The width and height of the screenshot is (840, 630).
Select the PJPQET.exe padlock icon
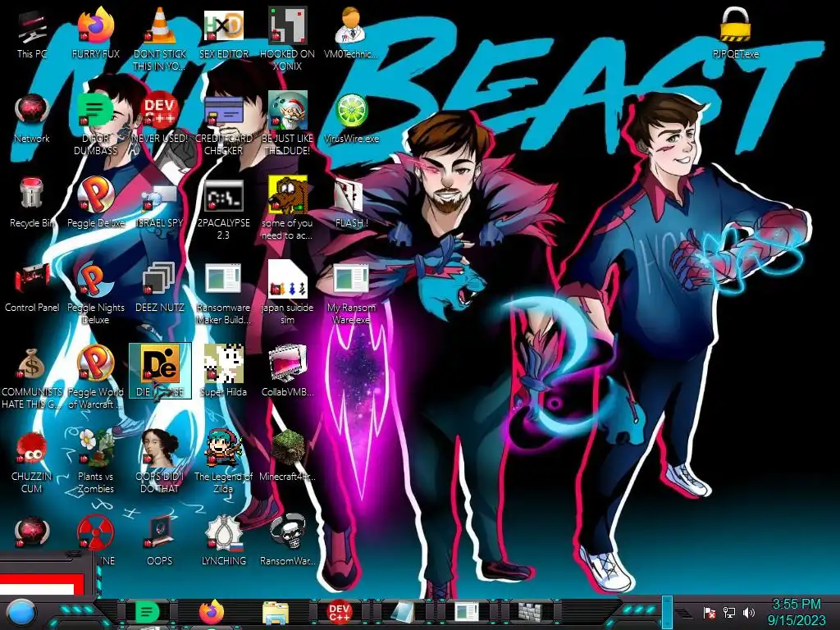coord(735,33)
